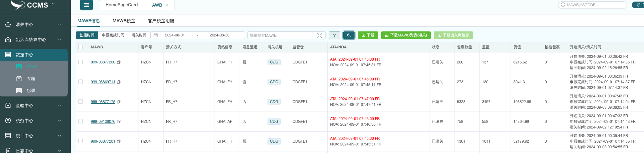This screenshot has height=153, width=644.
Task: Click the table icon beside 数据中心
Action: click(8, 54)
